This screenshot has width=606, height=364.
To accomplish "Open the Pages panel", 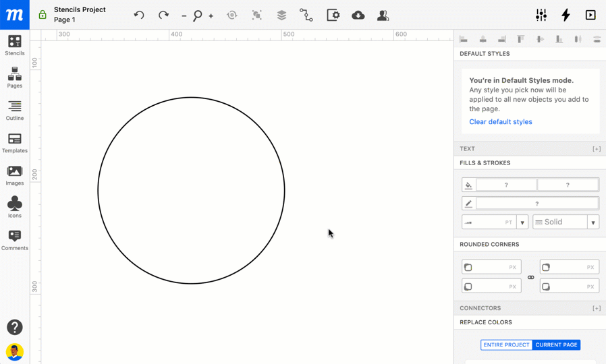I will point(15,78).
